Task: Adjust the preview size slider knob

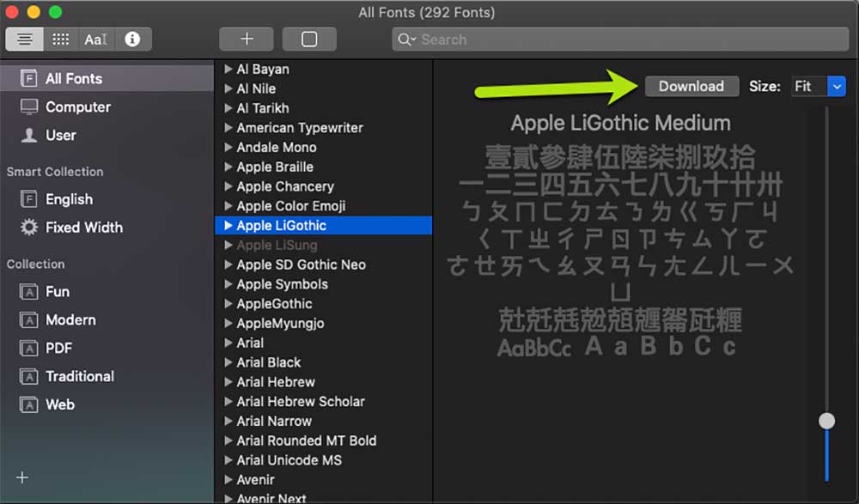Action: tap(826, 421)
